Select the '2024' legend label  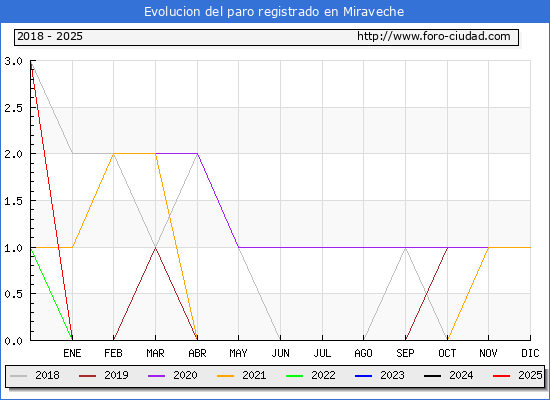pyautogui.click(x=461, y=375)
